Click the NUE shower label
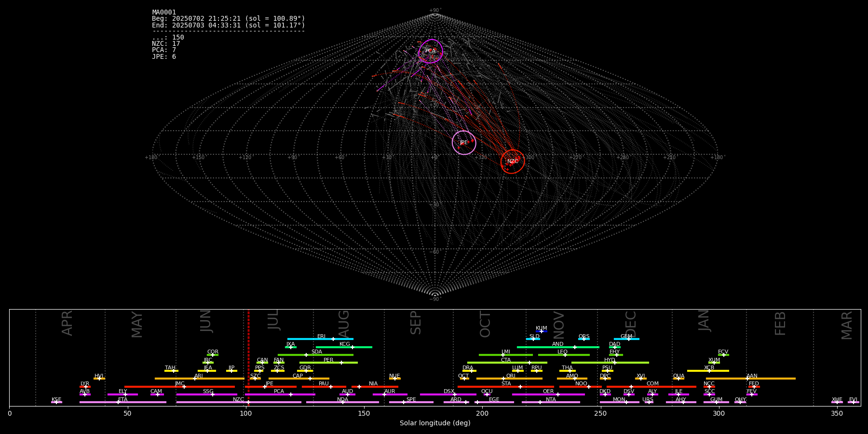Image resolution: width=868 pixels, height=434 pixels. pyautogui.click(x=394, y=376)
